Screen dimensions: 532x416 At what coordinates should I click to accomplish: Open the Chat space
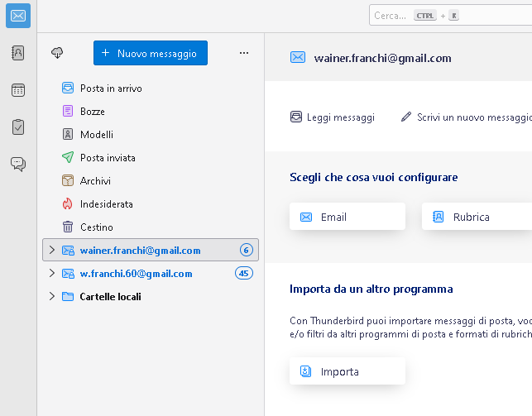pyautogui.click(x=18, y=164)
